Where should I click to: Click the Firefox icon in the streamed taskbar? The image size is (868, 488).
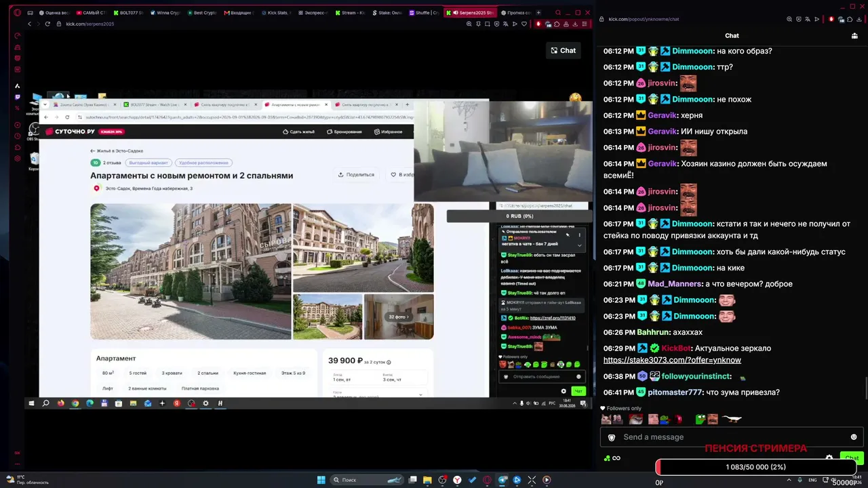point(60,403)
